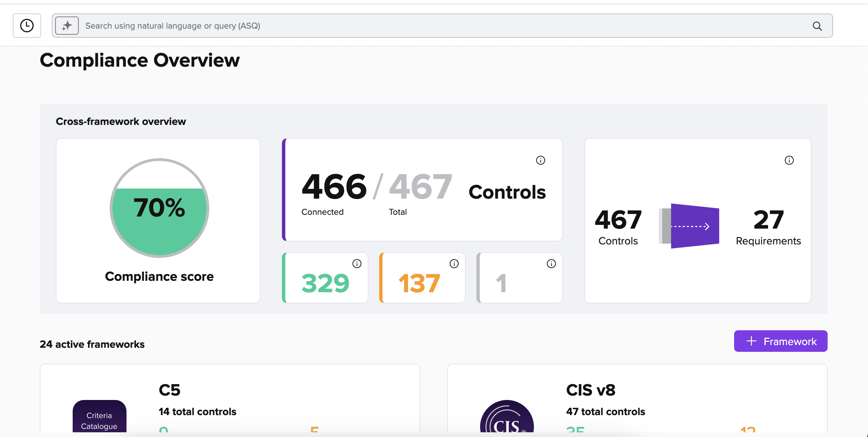
Task: Open the info tooltip next to the 1 count
Action: click(551, 264)
